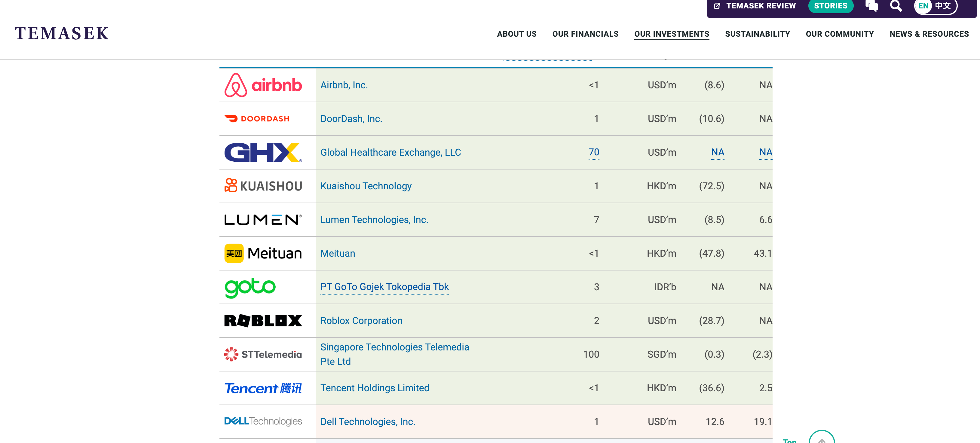
Task: Open PT GoTo Gojek Tokopedia Tbk link
Action: pos(384,287)
